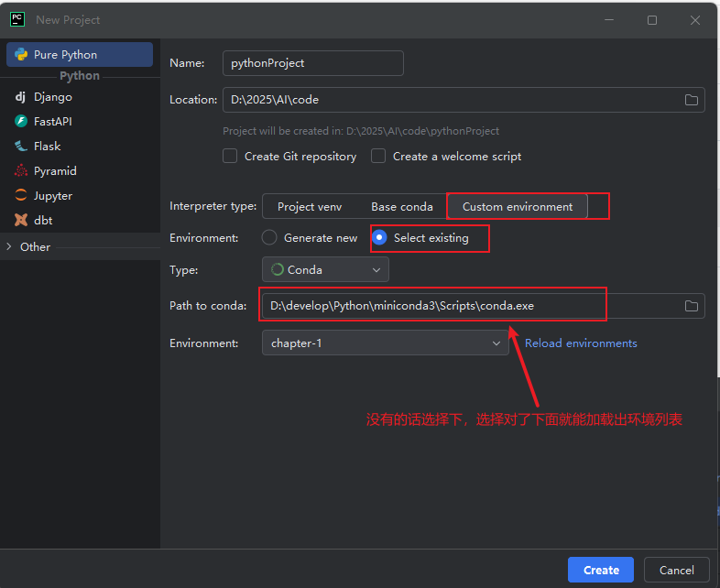720x588 pixels.
Task: Click Reload environments link
Action: pyautogui.click(x=581, y=343)
